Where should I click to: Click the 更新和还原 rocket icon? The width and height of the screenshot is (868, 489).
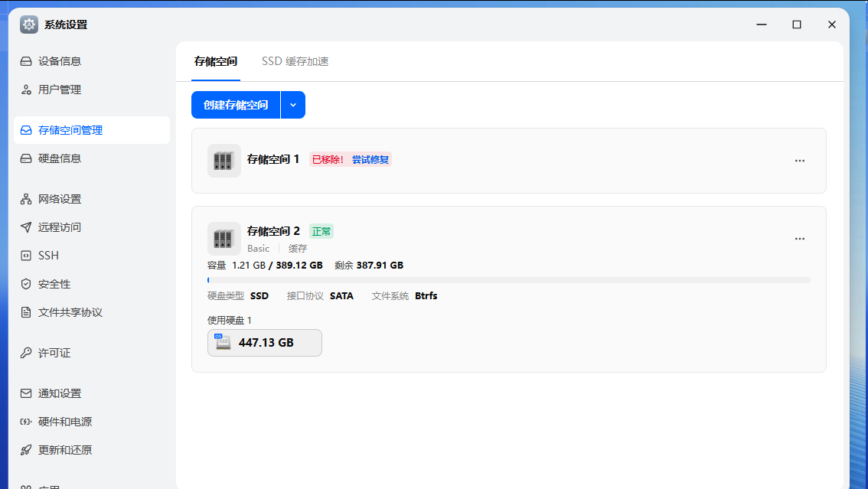point(26,450)
